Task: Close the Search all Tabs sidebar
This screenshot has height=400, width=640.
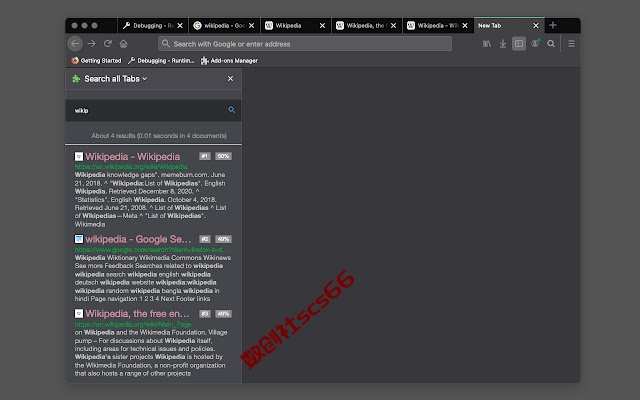Action: click(x=230, y=78)
